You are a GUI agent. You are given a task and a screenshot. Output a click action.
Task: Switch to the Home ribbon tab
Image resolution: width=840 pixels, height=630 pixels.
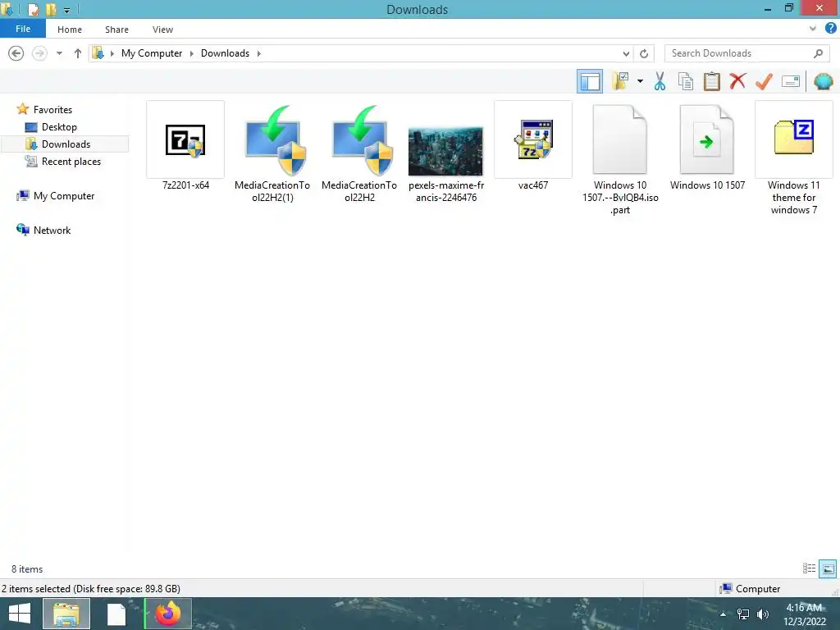(x=70, y=30)
